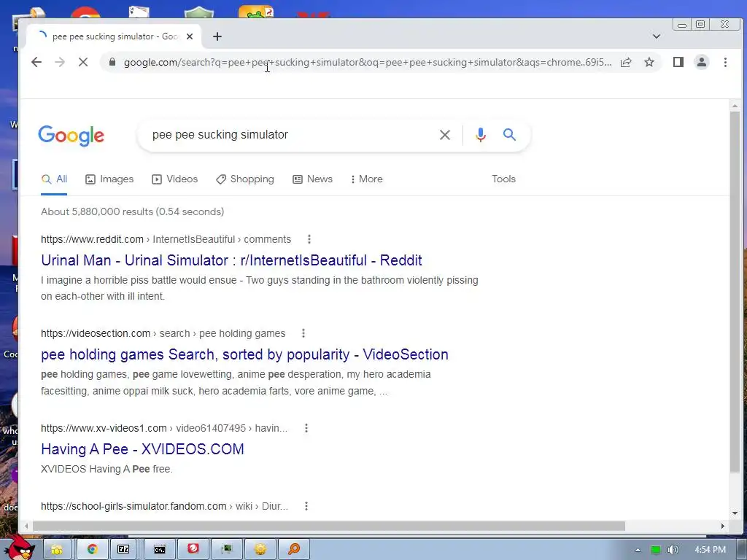Expand the tab search dropdown
This screenshot has width=747, height=560.
tap(657, 36)
